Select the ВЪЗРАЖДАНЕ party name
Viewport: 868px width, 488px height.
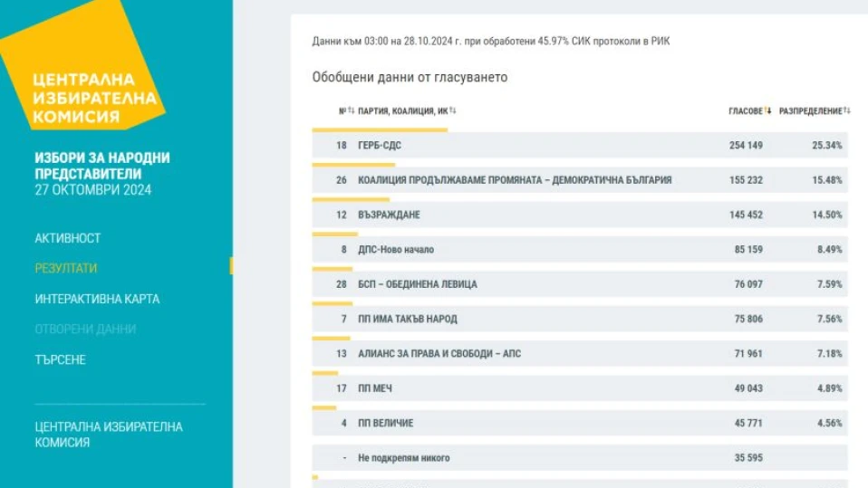389,215
